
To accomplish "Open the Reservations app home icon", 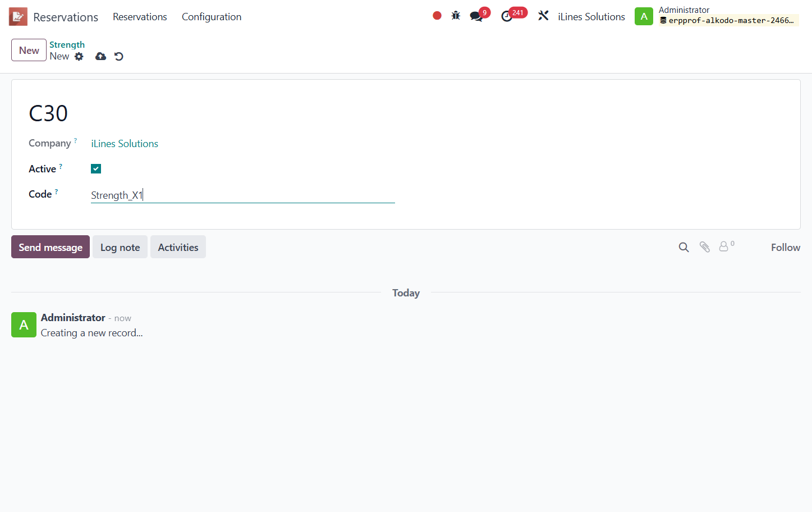I will (x=18, y=17).
